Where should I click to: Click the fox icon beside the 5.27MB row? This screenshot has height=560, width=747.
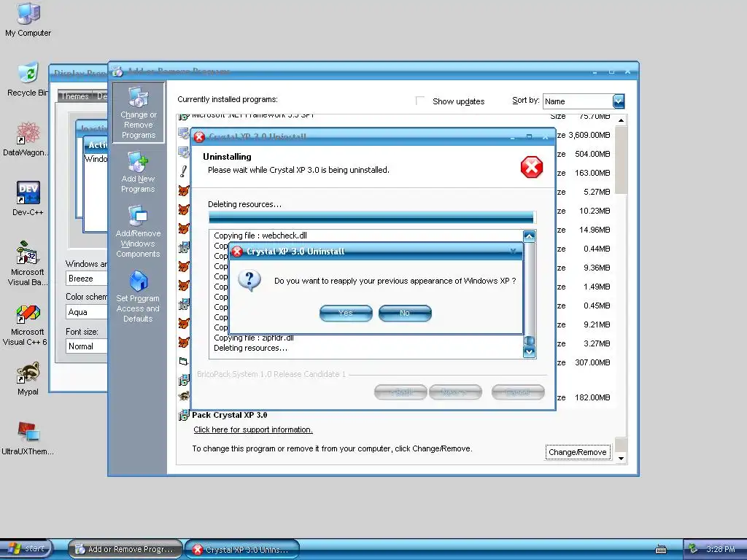[x=184, y=191]
